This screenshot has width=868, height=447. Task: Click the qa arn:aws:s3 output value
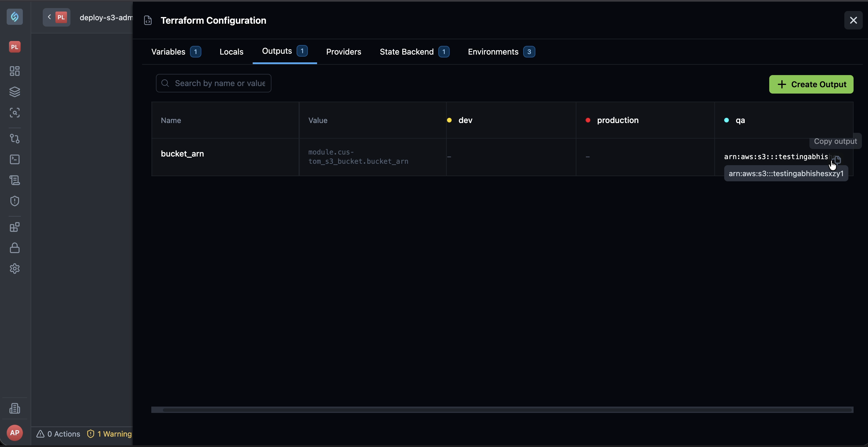[776, 157]
